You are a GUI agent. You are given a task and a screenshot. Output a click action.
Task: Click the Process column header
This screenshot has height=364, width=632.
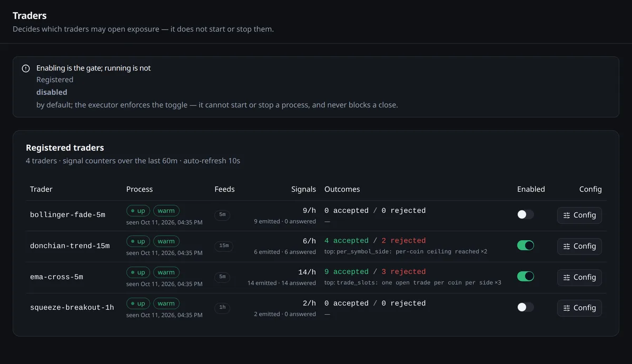click(140, 189)
